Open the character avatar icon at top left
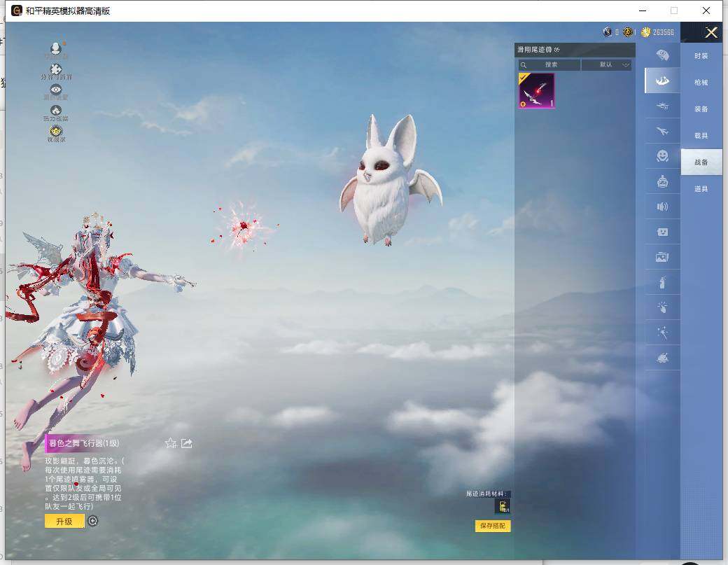 pos(56,48)
